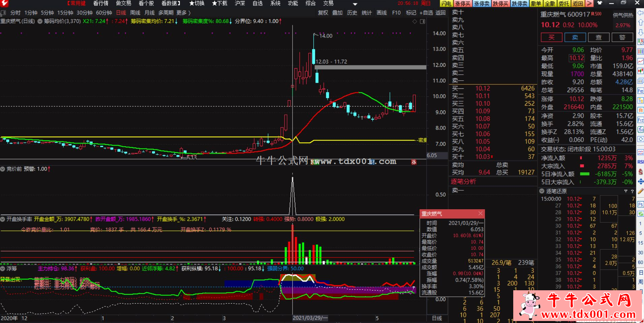Click the red 张 marker below chart
The image size is (644, 323).
414,162
